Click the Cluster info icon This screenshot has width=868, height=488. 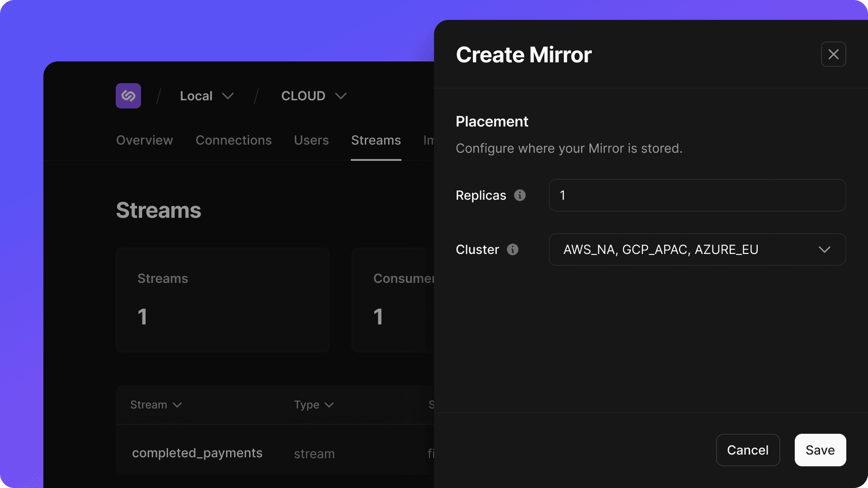[x=513, y=249]
